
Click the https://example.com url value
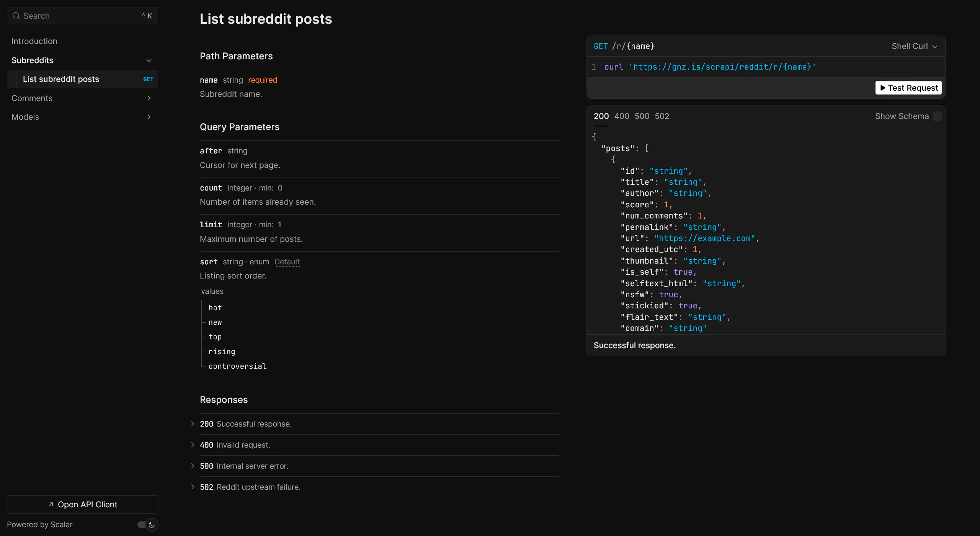click(705, 238)
